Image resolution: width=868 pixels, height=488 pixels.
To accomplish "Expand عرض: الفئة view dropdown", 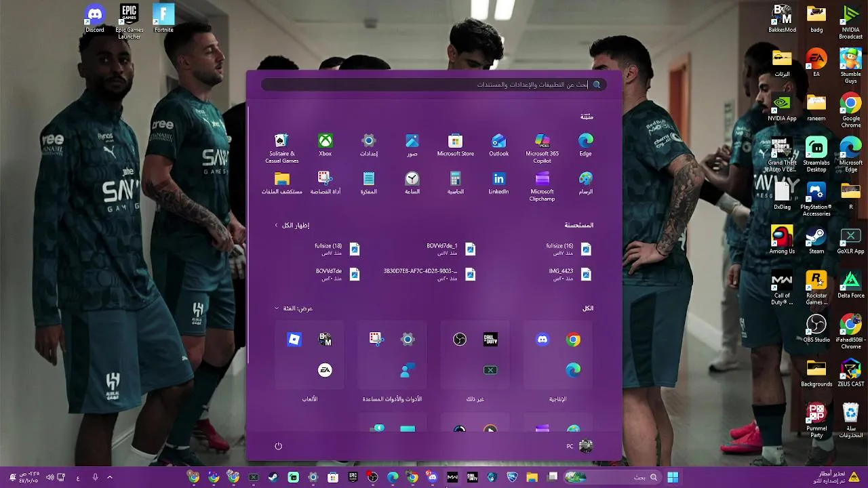I will tap(293, 308).
